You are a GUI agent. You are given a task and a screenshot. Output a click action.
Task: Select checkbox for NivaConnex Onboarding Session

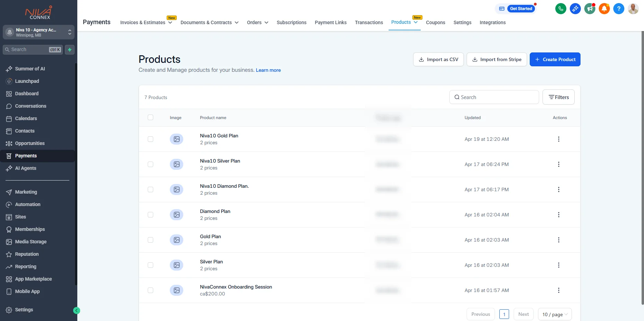coord(150,290)
